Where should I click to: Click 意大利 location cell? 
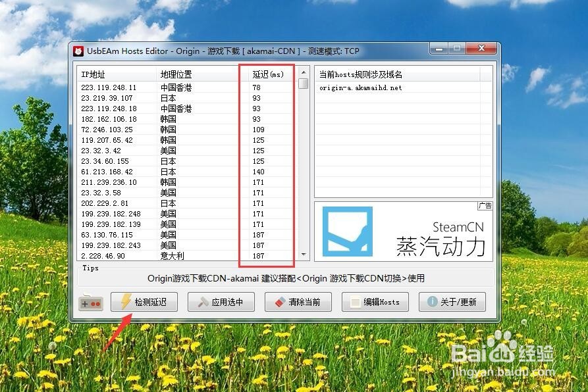click(172, 256)
